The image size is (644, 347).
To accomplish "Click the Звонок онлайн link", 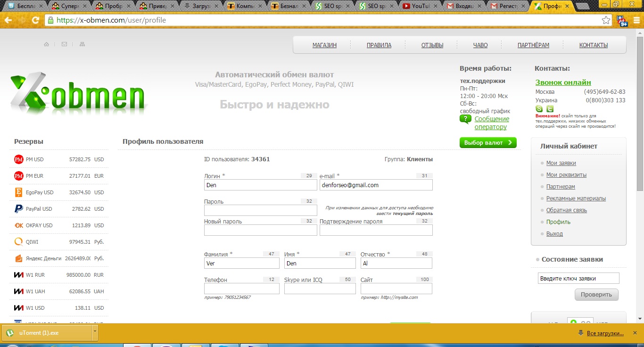I will coord(563,83).
